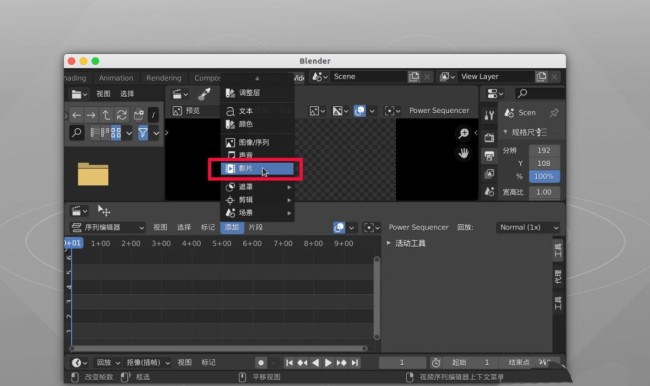Click the pan hand gizmo in the preview
The width and height of the screenshot is (650, 386).
pos(463,153)
